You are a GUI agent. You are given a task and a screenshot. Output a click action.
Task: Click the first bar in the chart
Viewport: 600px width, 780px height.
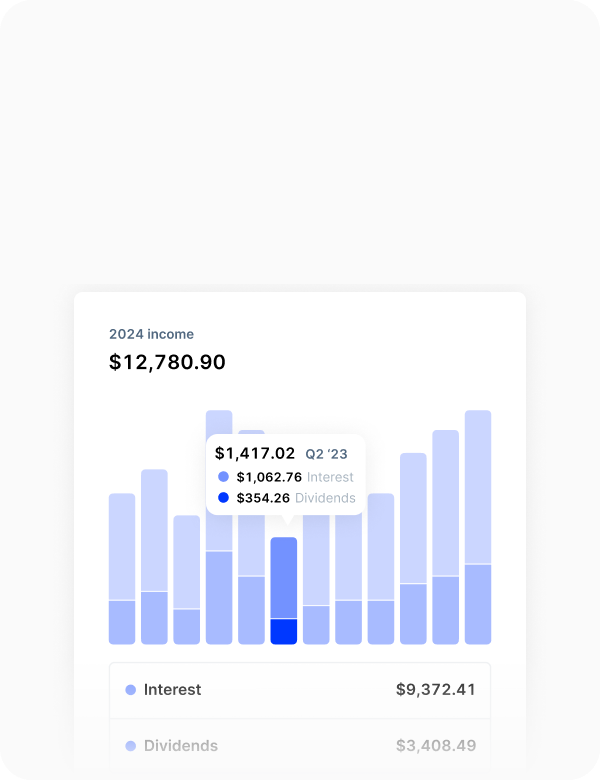[x=122, y=568]
